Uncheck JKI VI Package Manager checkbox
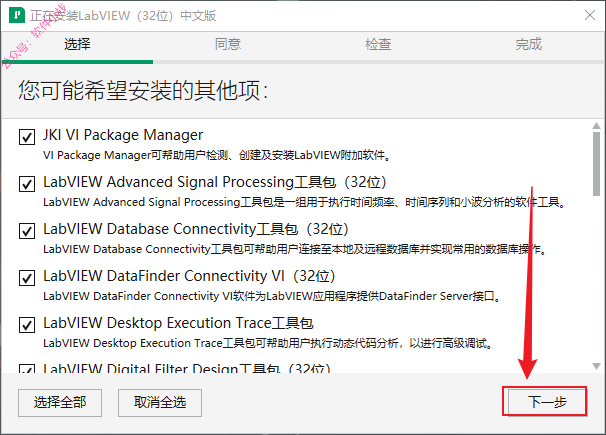 pos(27,137)
